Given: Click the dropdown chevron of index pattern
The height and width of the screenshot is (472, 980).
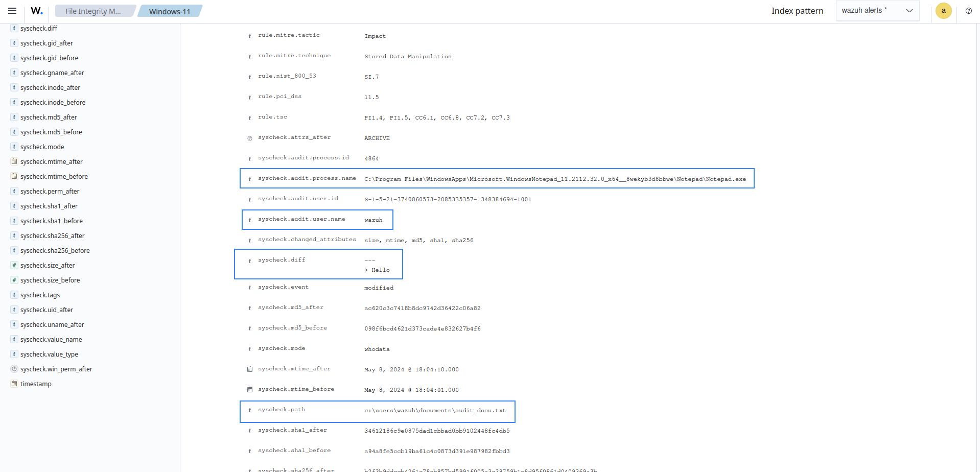Looking at the screenshot, I should 909,11.
